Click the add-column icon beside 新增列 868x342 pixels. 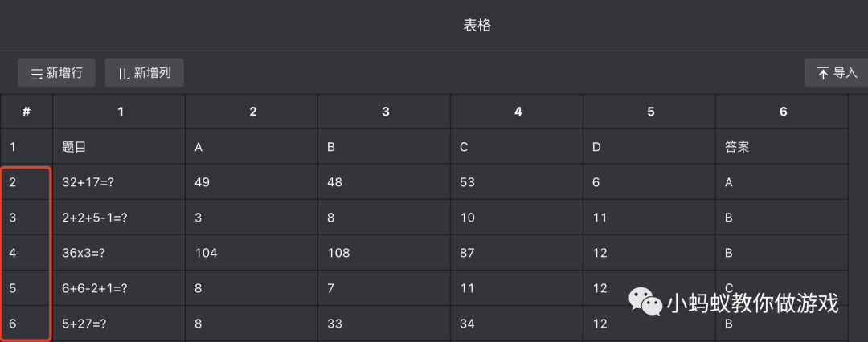[124, 74]
